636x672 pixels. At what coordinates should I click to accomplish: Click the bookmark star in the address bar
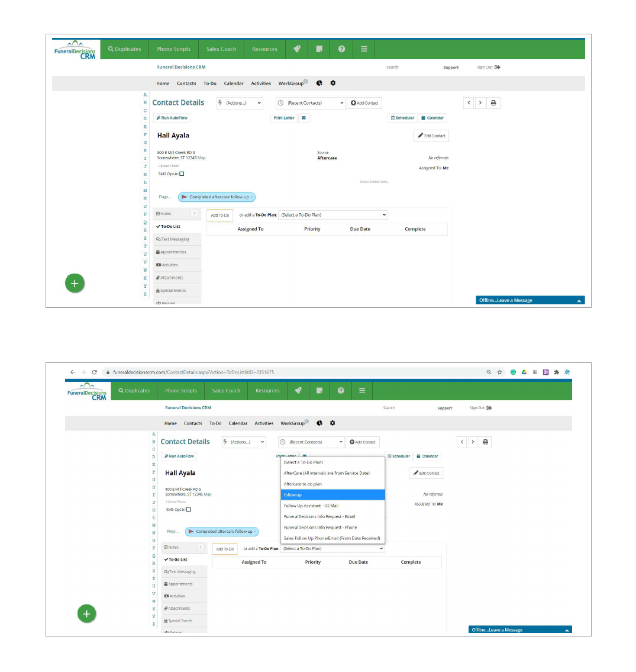point(500,372)
